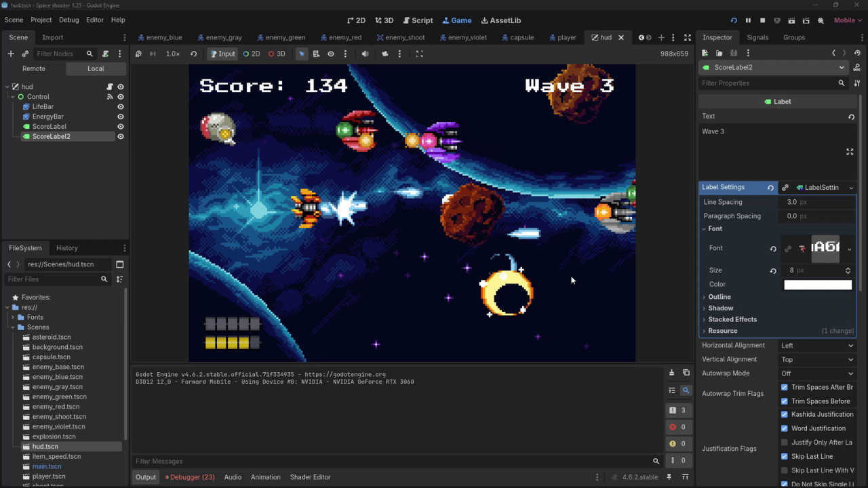Open the Project menu
Viewport: 868px width, 488px height.
click(x=41, y=20)
